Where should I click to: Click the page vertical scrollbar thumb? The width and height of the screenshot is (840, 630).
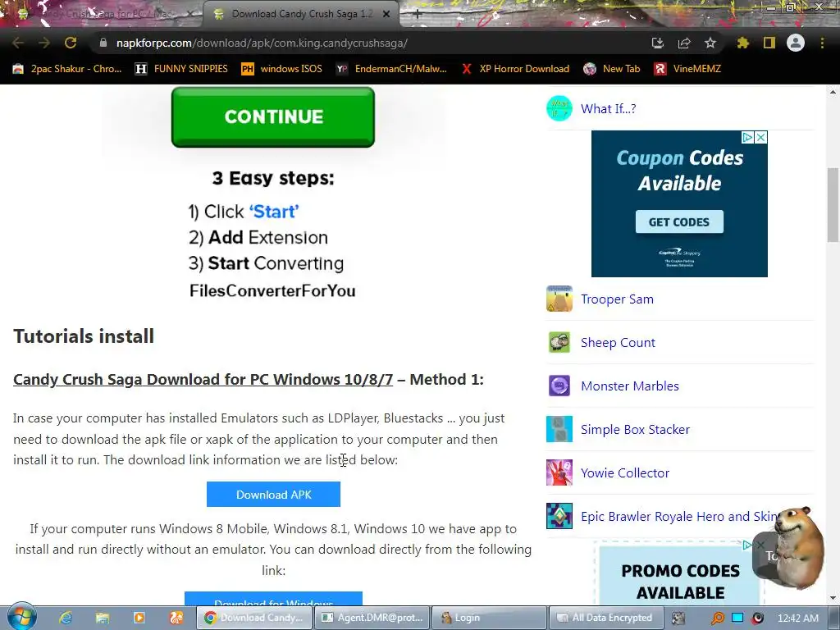[x=833, y=204]
